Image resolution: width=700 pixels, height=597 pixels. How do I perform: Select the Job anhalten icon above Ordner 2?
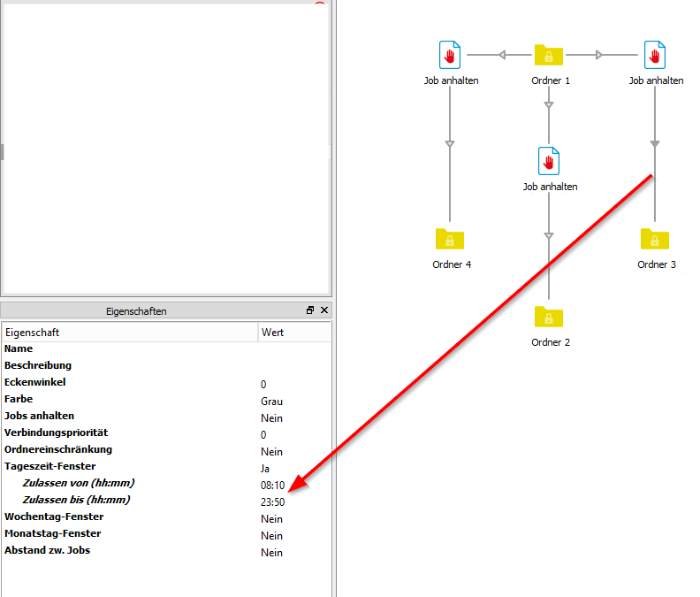pyautogui.click(x=549, y=161)
